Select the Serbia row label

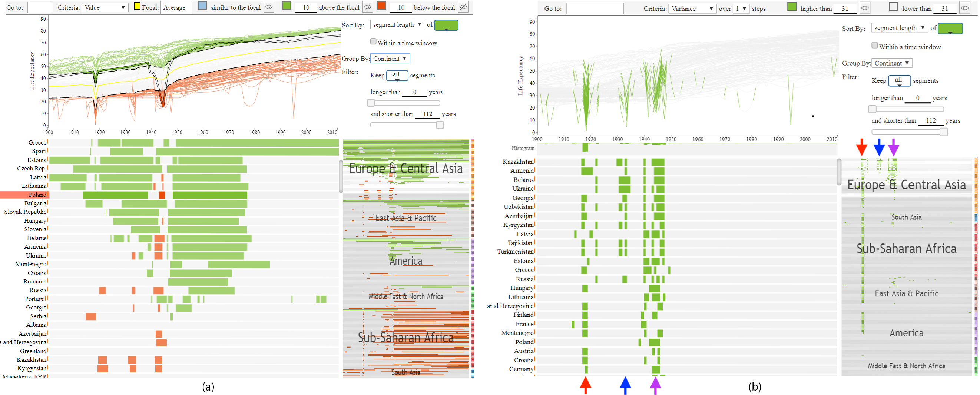coord(39,316)
